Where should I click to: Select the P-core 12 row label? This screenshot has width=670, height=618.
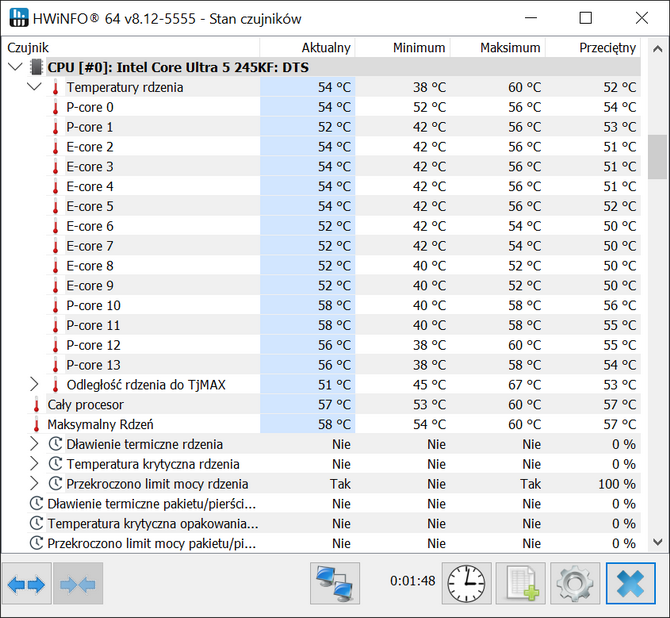[x=93, y=345]
